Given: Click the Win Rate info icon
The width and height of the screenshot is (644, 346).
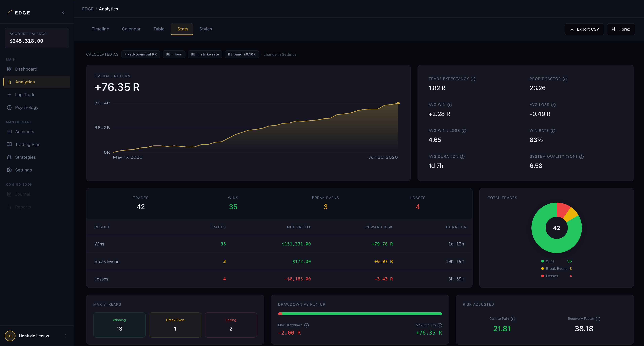Looking at the screenshot, I should click(x=553, y=131).
